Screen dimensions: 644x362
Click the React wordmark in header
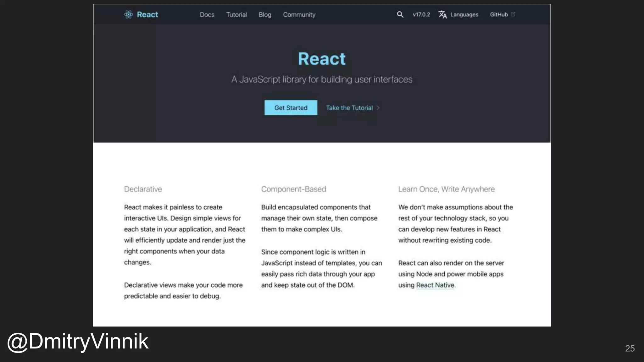[x=147, y=15]
